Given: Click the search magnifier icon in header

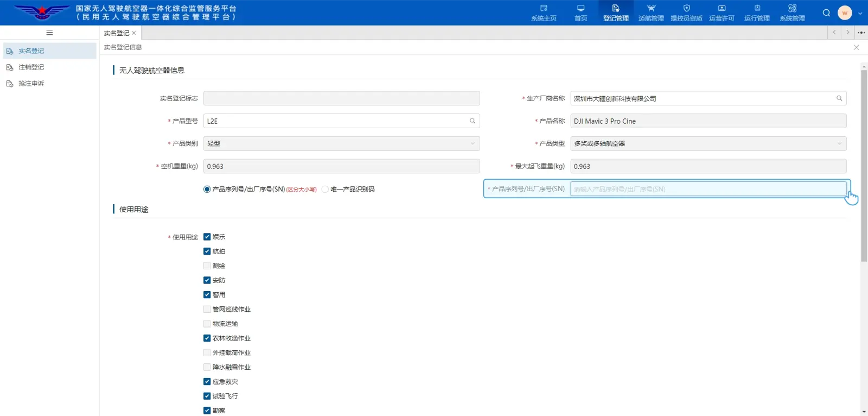Looking at the screenshot, I should click(826, 13).
